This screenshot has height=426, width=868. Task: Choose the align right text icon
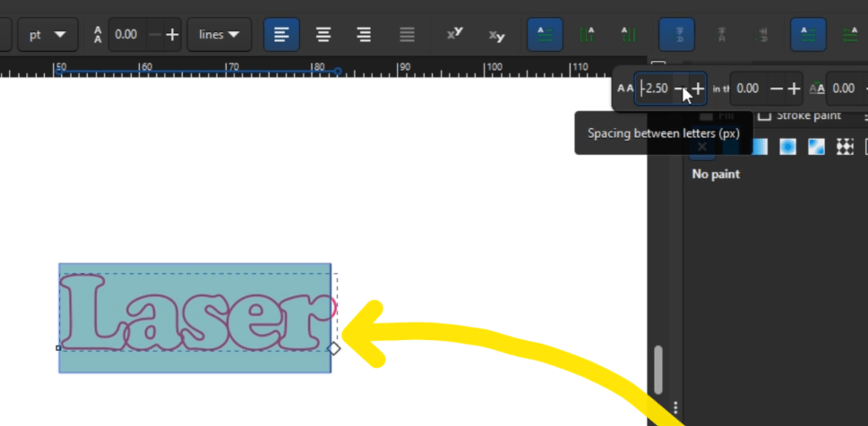click(x=364, y=35)
